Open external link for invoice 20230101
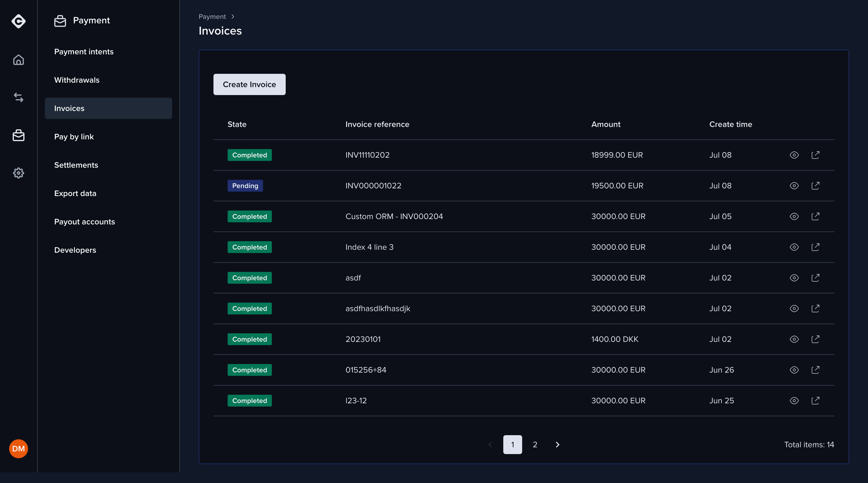 [816, 339]
